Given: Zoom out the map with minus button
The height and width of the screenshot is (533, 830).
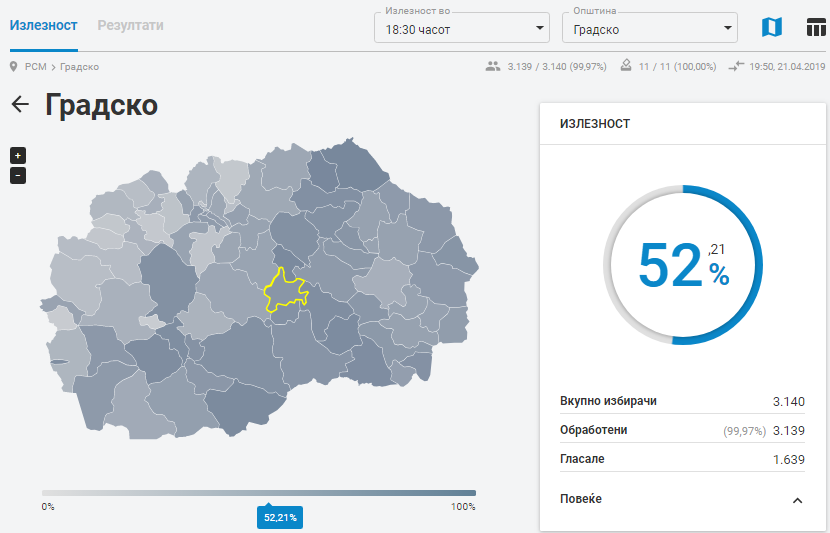Looking at the screenshot, I should [18, 176].
